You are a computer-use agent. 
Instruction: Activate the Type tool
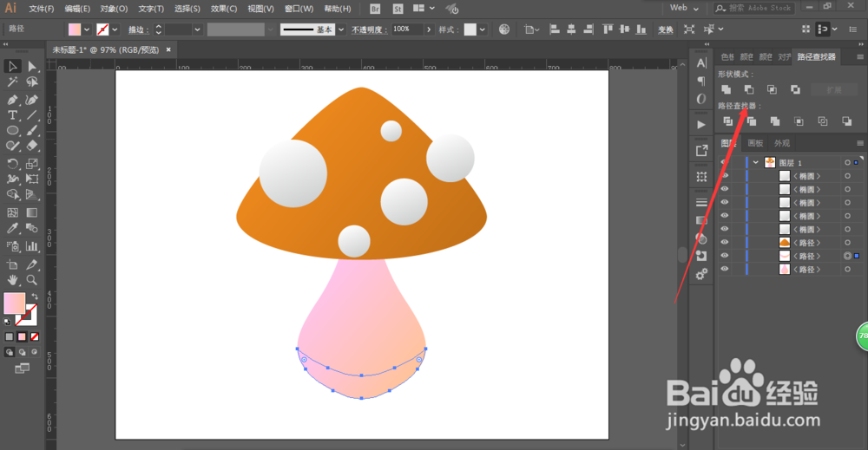coord(12,115)
